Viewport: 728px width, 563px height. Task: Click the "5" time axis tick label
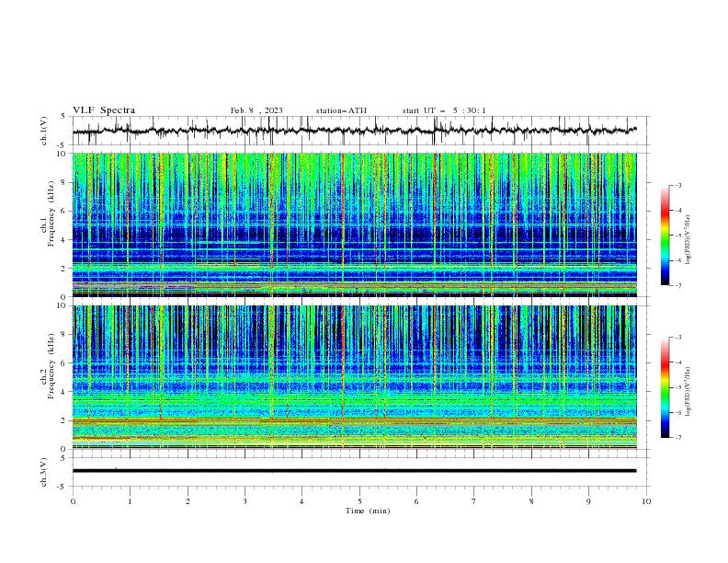click(x=359, y=501)
